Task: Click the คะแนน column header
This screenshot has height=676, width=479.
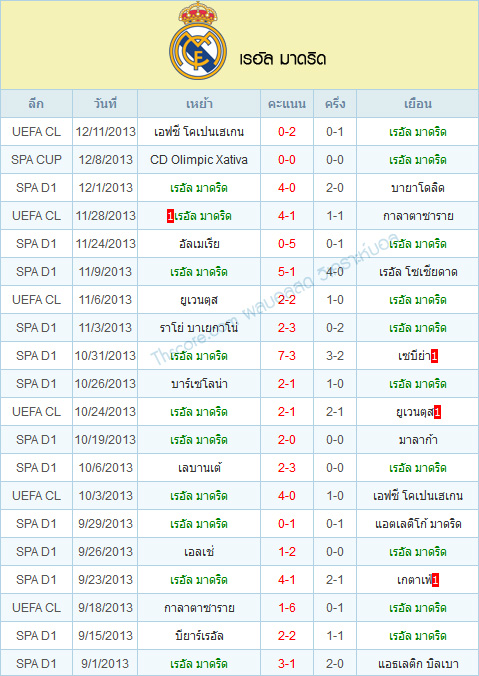Action: [x=287, y=104]
